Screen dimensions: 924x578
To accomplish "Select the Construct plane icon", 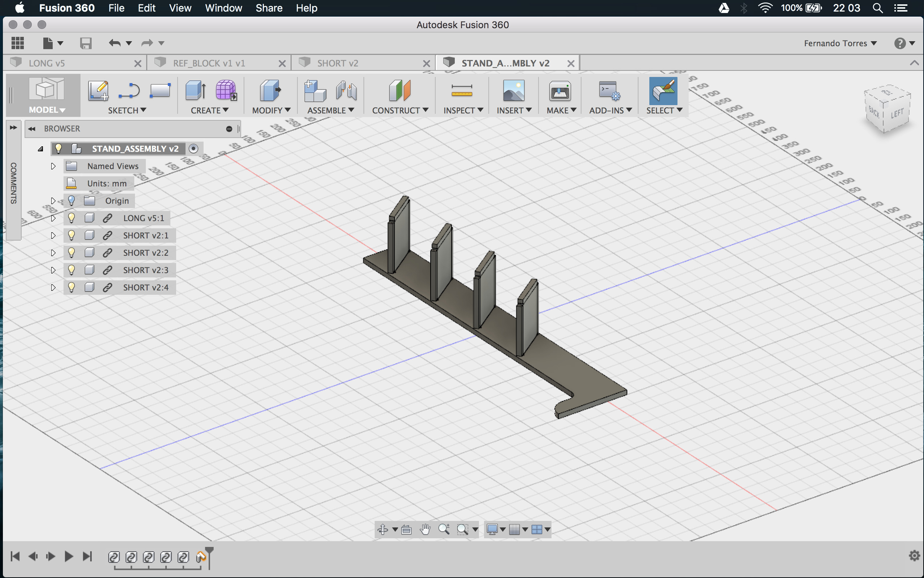I will click(400, 91).
